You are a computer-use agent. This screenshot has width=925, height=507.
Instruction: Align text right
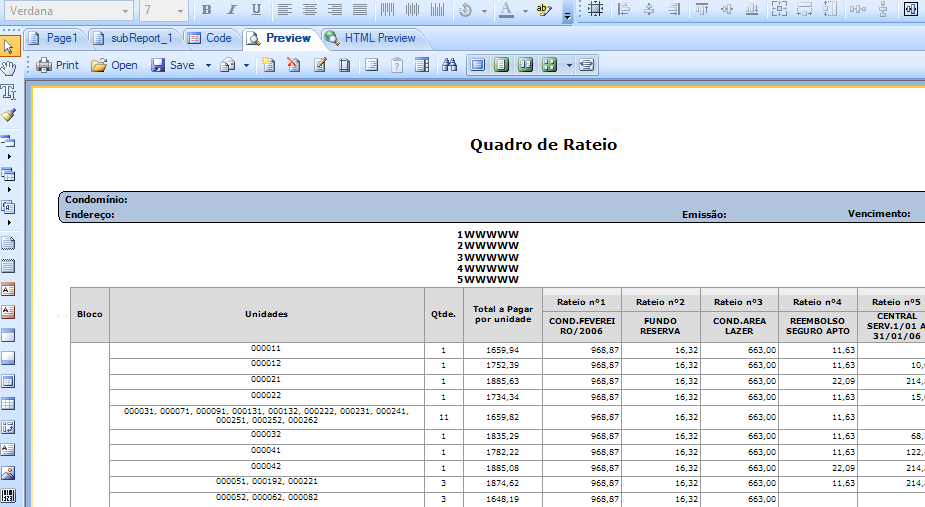tap(334, 9)
